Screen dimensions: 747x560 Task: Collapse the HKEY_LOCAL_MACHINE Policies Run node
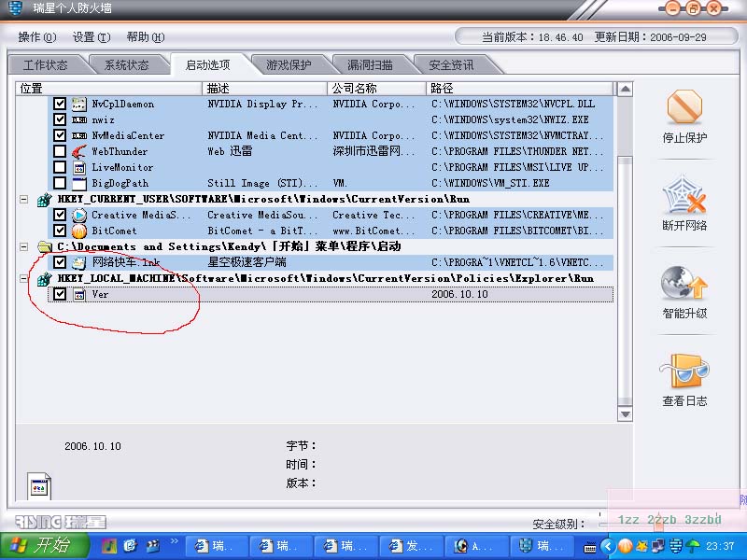[x=24, y=278]
